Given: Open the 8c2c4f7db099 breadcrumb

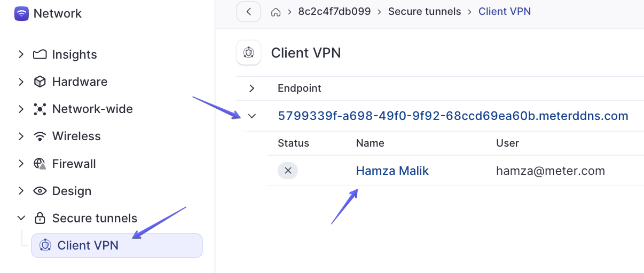Looking at the screenshot, I should (334, 12).
